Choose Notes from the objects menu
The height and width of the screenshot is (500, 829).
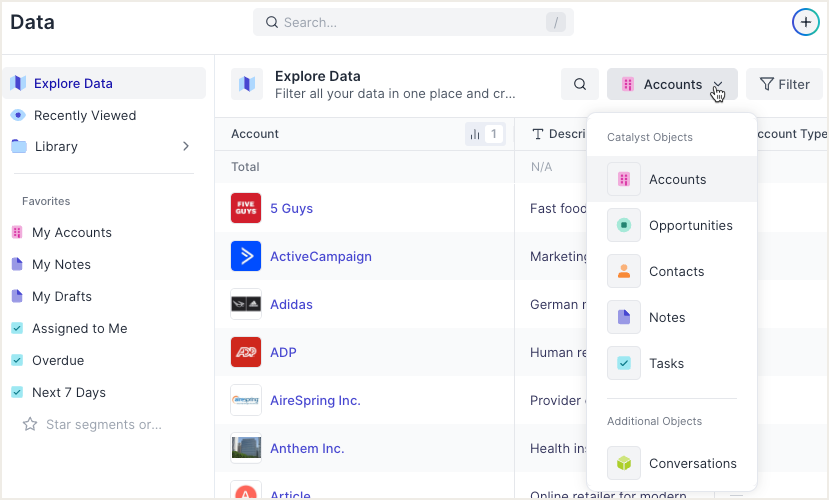[672, 317]
